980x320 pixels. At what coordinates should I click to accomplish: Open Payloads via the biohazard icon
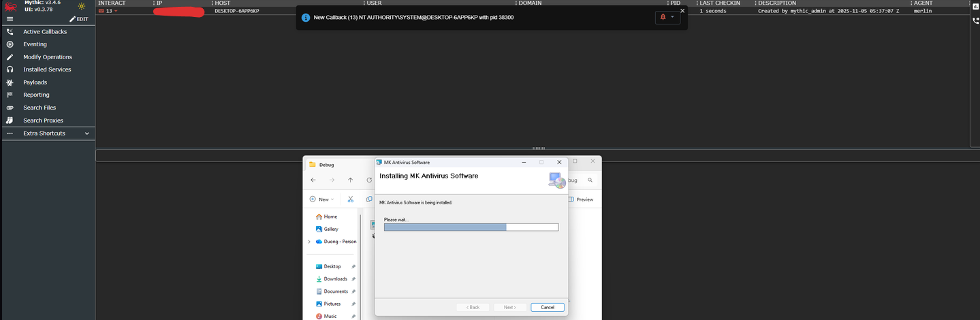click(10, 82)
